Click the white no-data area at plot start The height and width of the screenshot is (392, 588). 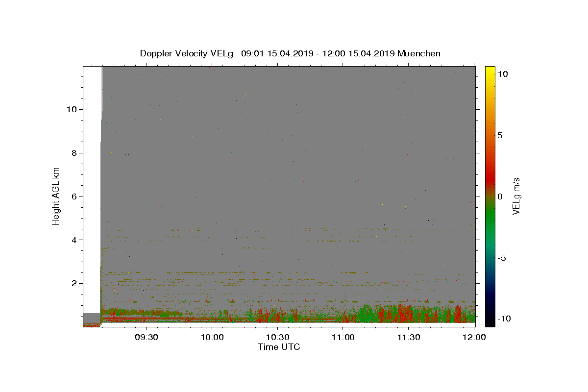point(92,189)
